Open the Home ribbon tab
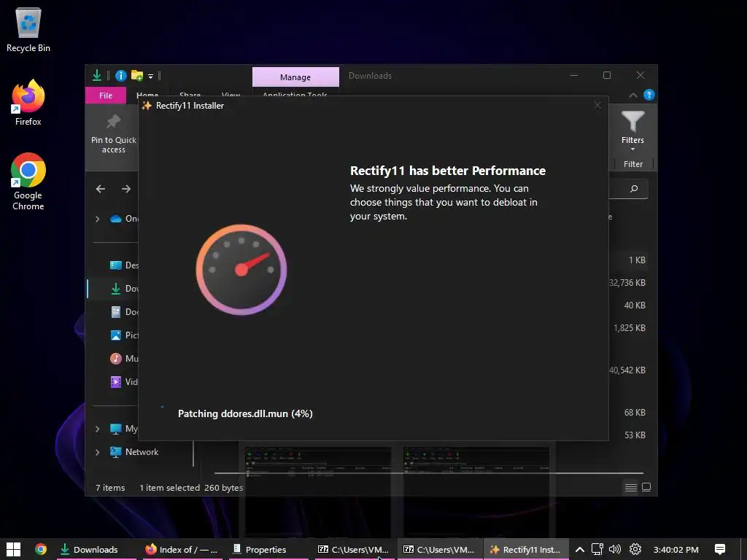 [147, 95]
